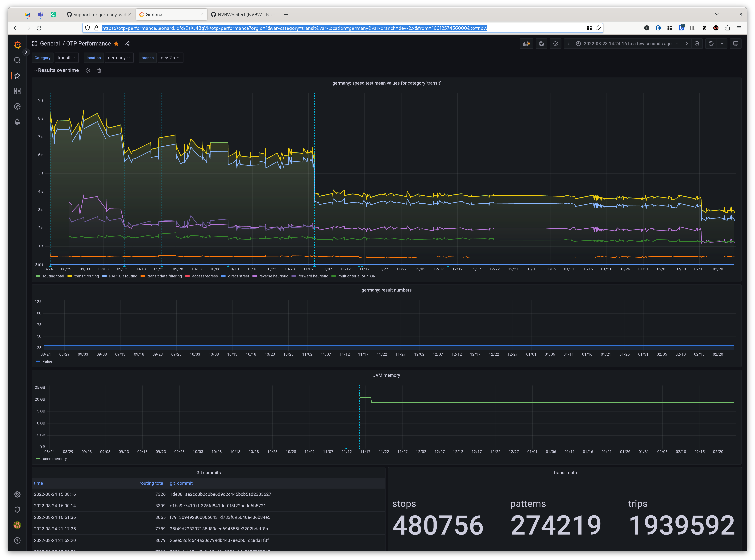Sort the table by routing total column
This screenshot has height=560, width=755.
[x=152, y=483]
